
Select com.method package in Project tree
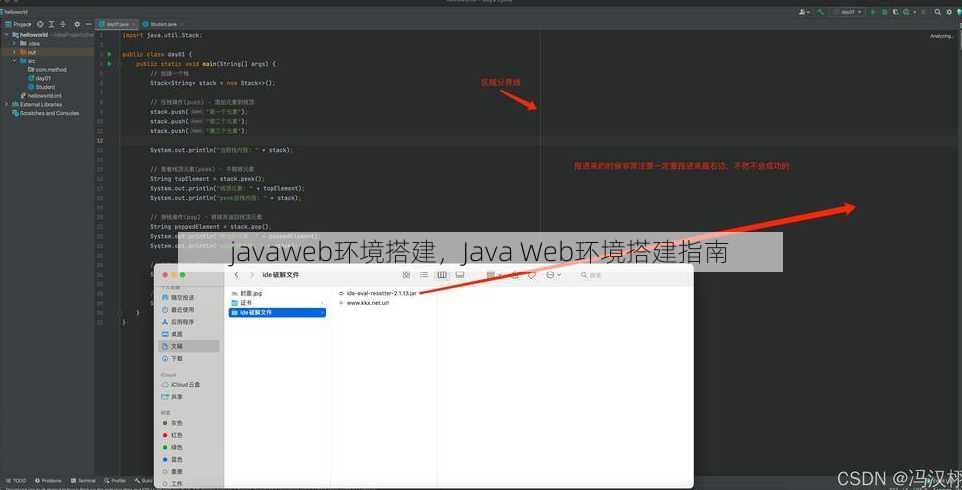click(x=47, y=69)
